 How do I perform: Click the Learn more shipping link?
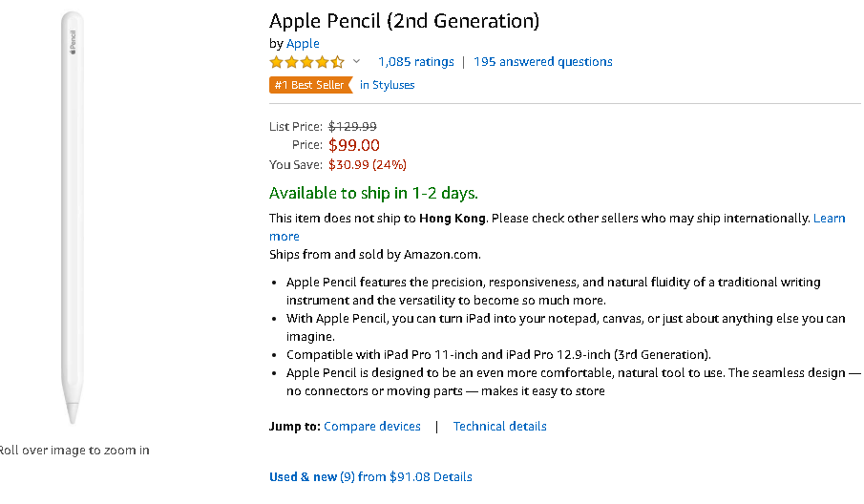click(x=829, y=219)
